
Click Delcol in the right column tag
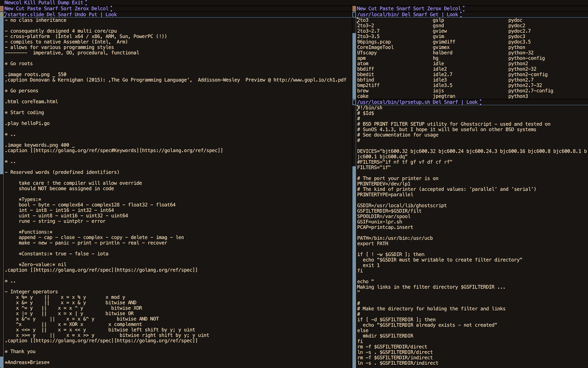pos(452,8)
